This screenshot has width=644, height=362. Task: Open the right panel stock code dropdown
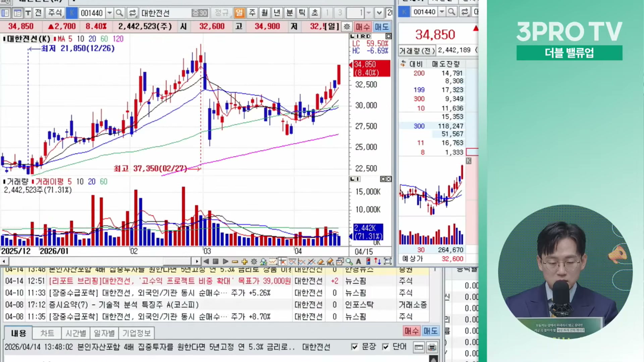coord(442,12)
